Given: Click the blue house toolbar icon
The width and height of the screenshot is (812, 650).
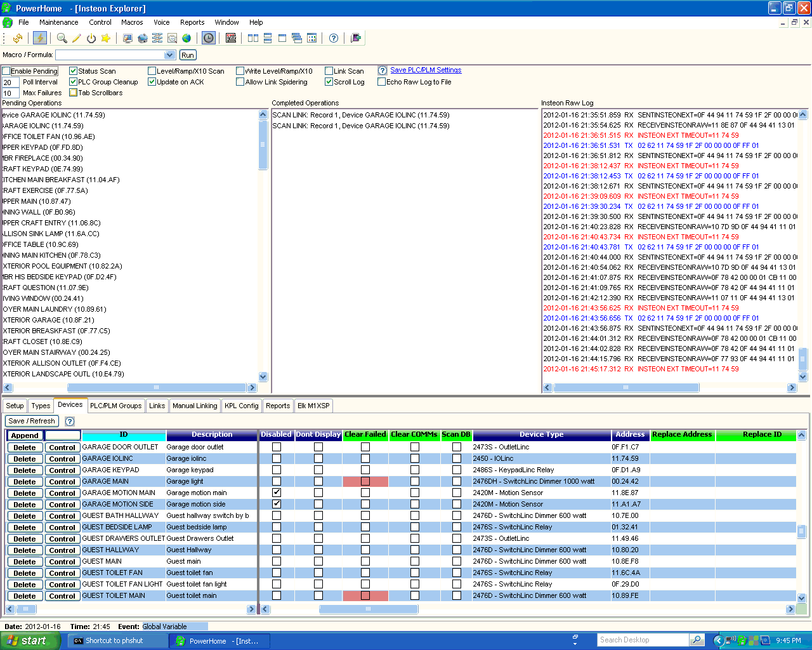Looking at the screenshot, I should point(142,38).
